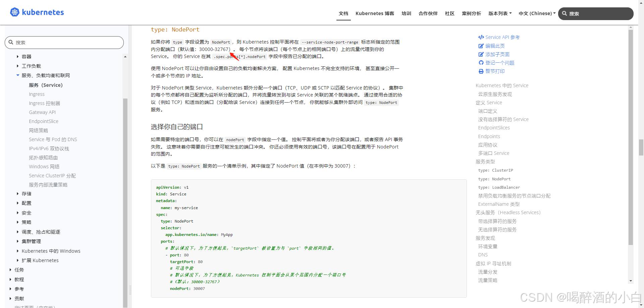Viewport: 644px width, 308px height.
Task: Expand the 贡献 sidebar section
Action: point(10,299)
